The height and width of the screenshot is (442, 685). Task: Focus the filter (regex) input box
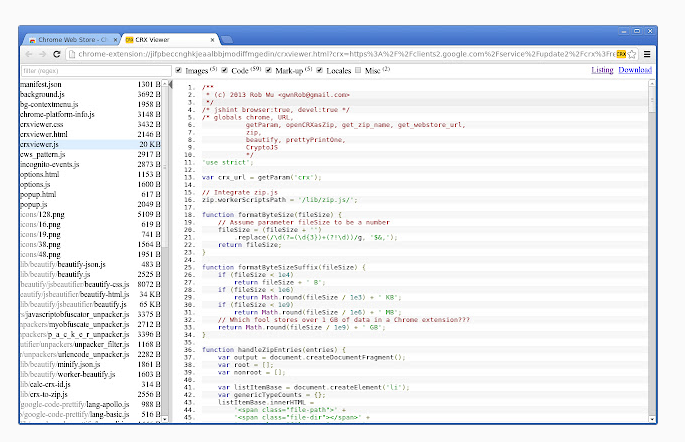pos(96,71)
